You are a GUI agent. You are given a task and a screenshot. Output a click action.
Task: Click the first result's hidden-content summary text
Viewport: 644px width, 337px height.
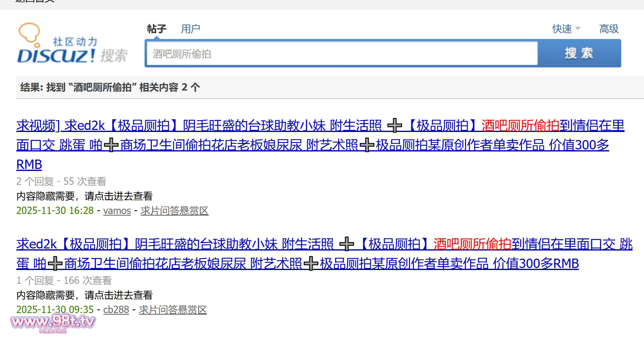point(84,196)
